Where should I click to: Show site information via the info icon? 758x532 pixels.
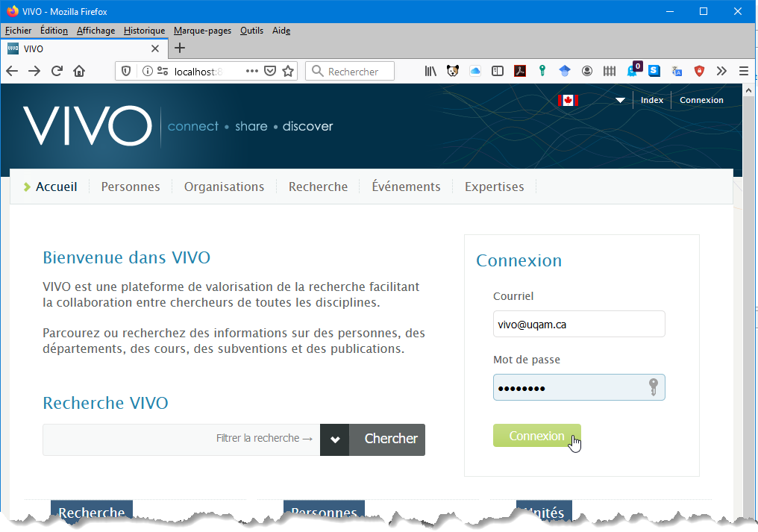(148, 71)
